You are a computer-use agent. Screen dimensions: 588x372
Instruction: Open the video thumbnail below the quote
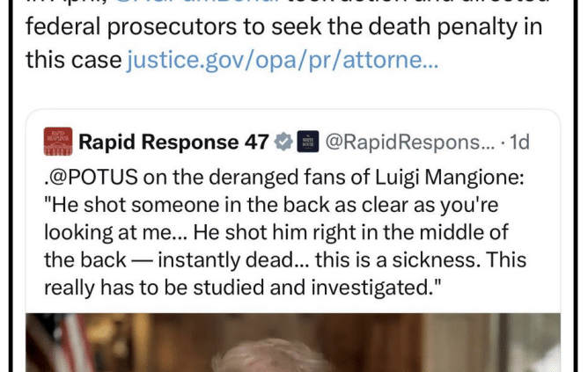[293, 342]
